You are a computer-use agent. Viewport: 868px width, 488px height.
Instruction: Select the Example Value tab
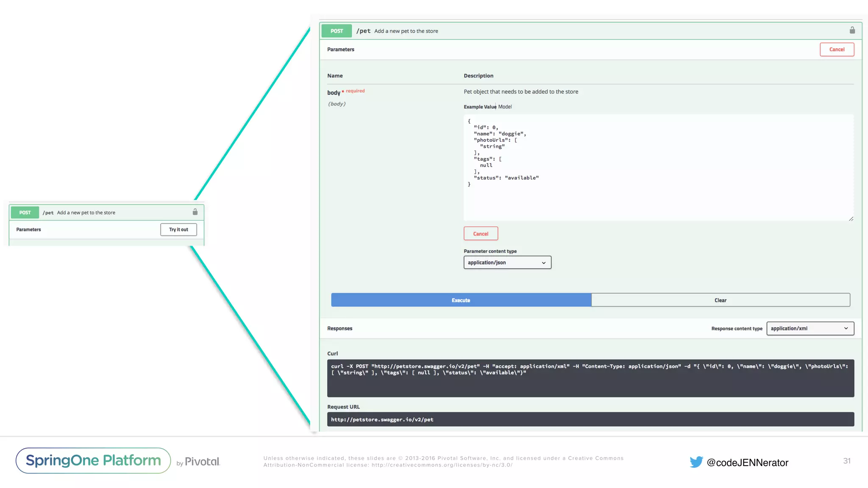click(x=480, y=107)
